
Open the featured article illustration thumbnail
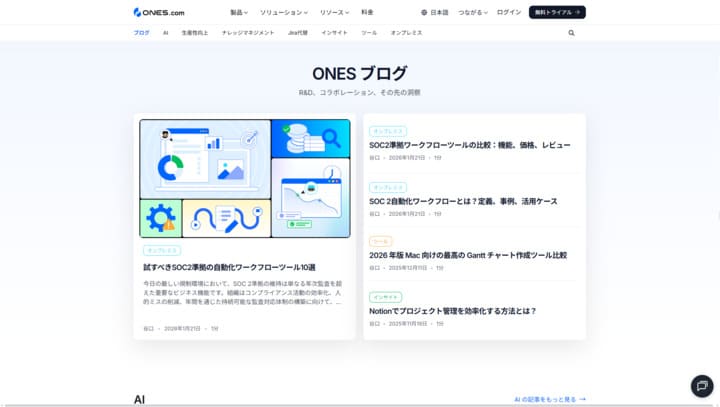click(x=245, y=178)
